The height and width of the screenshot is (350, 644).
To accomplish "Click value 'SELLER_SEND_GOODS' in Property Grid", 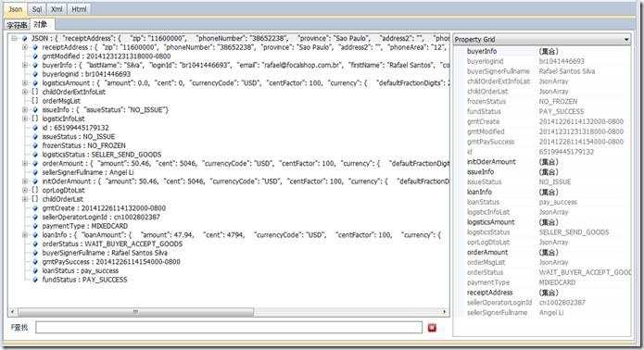I will [574, 232].
